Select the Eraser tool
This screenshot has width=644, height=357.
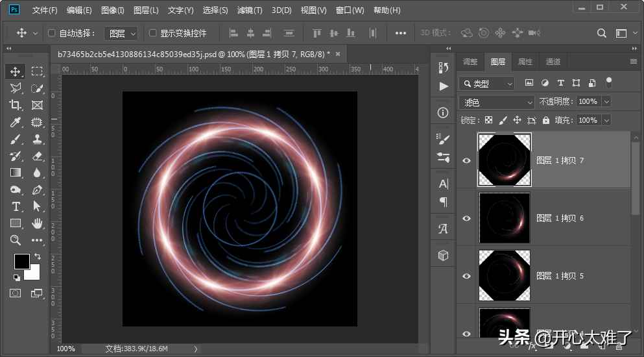[x=37, y=156]
